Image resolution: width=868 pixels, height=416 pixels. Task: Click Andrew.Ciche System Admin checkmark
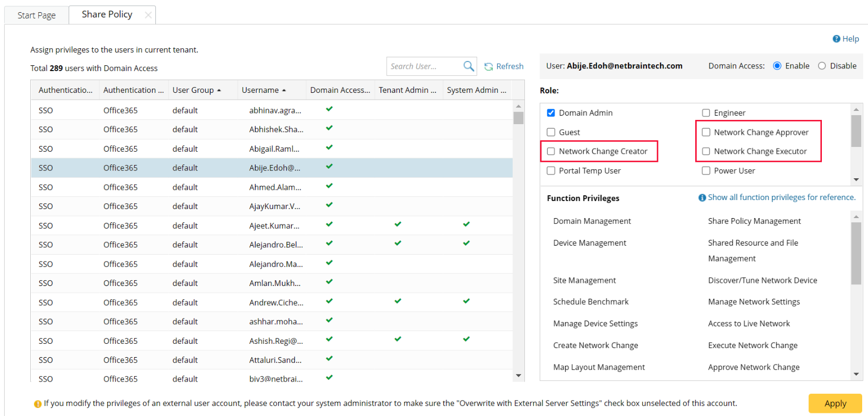click(466, 301)
